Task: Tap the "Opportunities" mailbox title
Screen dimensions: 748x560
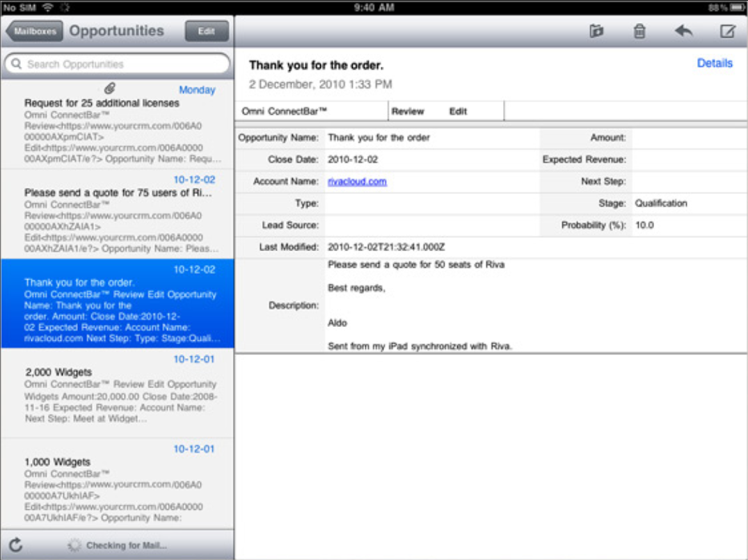Action: [x=116, y=31]
